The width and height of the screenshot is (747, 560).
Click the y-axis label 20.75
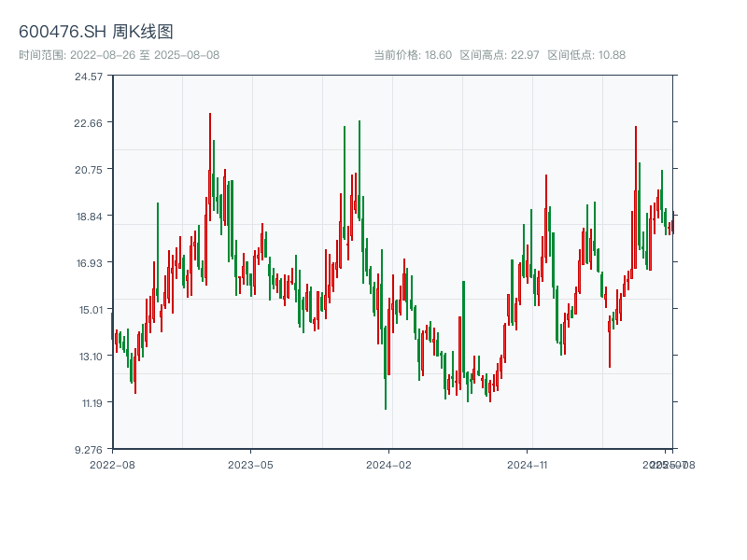tap(89, 170)
